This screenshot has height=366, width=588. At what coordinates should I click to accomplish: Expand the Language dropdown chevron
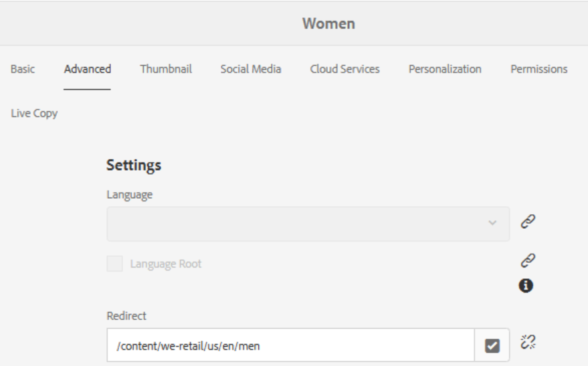[x=492, y=223]
